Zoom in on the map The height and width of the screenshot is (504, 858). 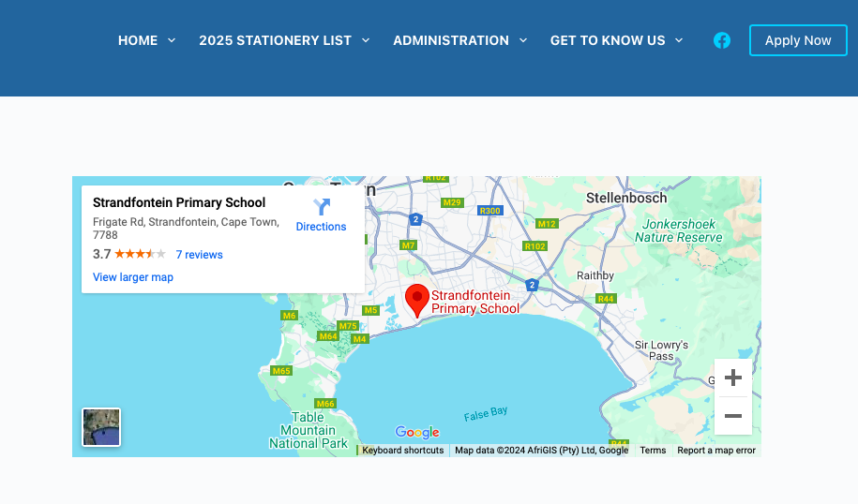733,378
